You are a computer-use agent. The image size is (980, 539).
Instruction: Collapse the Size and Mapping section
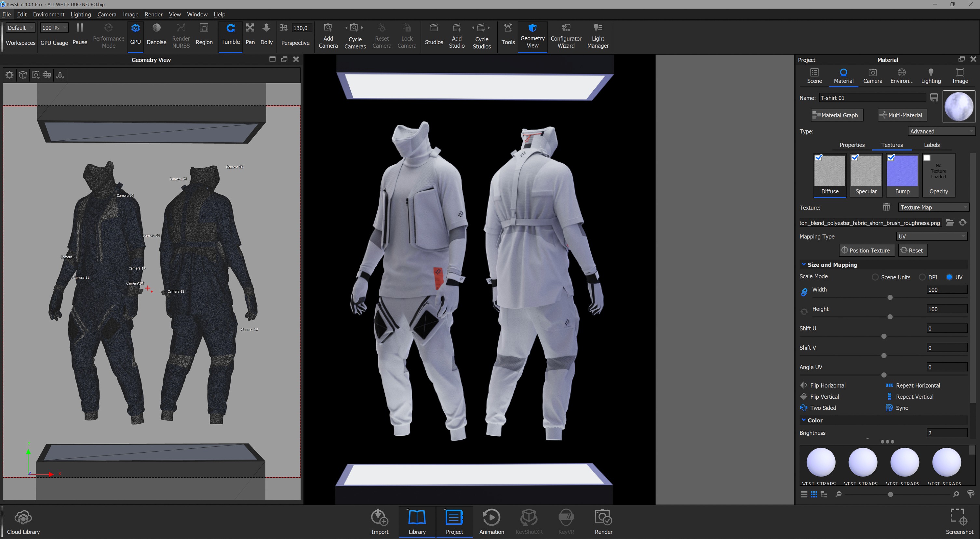(x=803, y=264)
